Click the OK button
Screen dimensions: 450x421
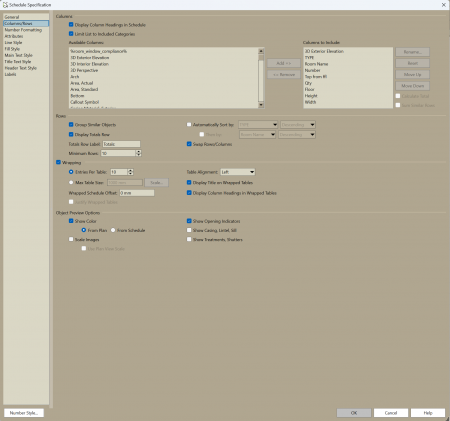354,413
